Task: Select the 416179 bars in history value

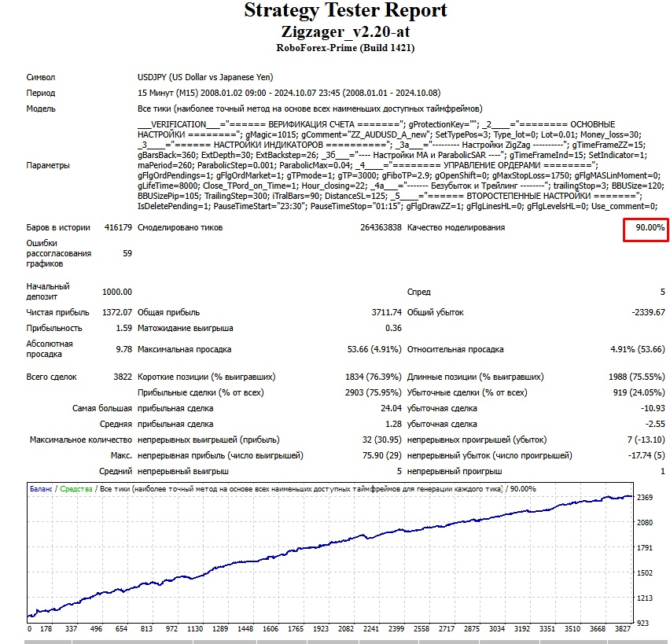Action: (x=117, y=227)
